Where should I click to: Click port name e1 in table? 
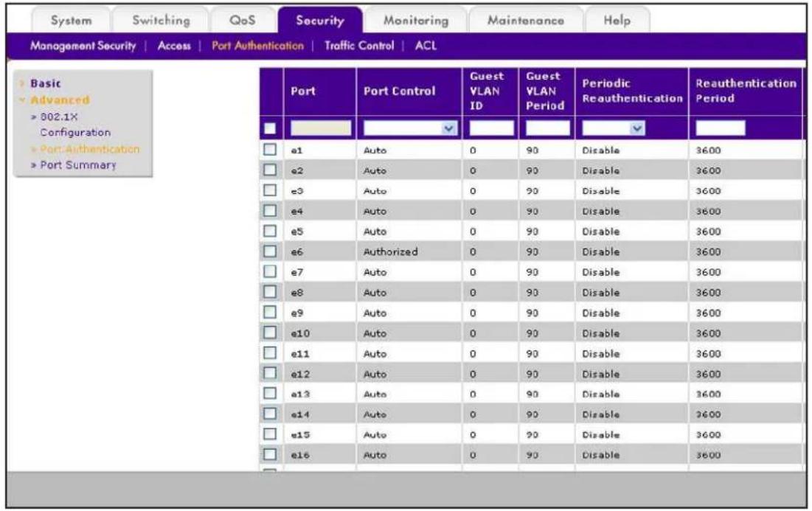pos(296,150)
